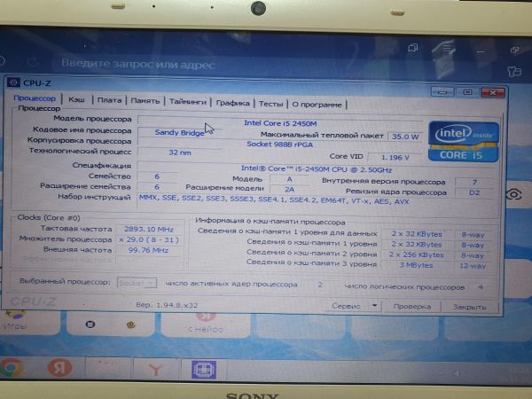Click the CPU-Z chip icon on taskbar
The height and width of the screenshot is (399, 532).
(204, 370)
